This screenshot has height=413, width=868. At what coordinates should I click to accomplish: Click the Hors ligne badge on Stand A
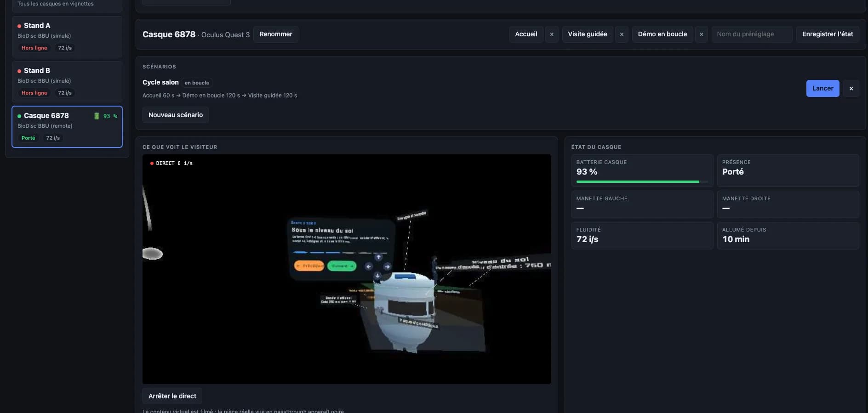click(x=34, y=48)
